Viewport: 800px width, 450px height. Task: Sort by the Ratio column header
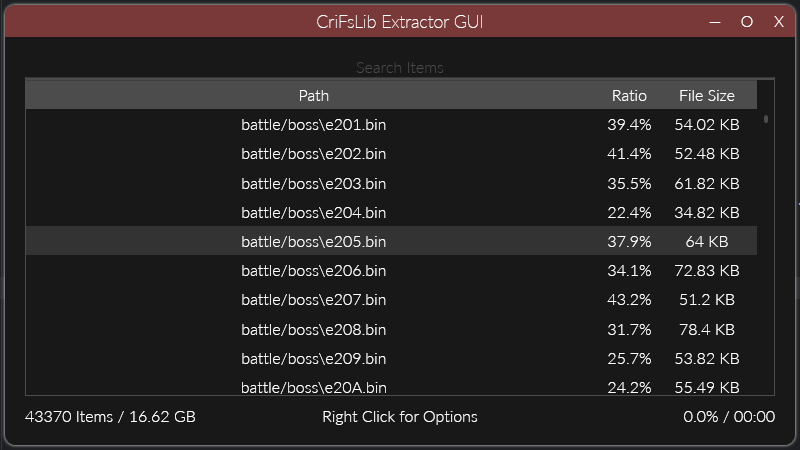pos(629,96)
